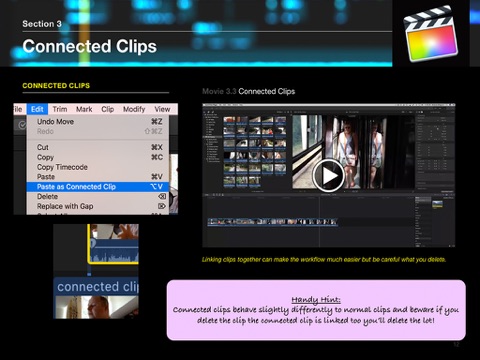The width and height of the screenshot is (480, 360).
Task: Open the Trim menu
Action: [60, 109]
